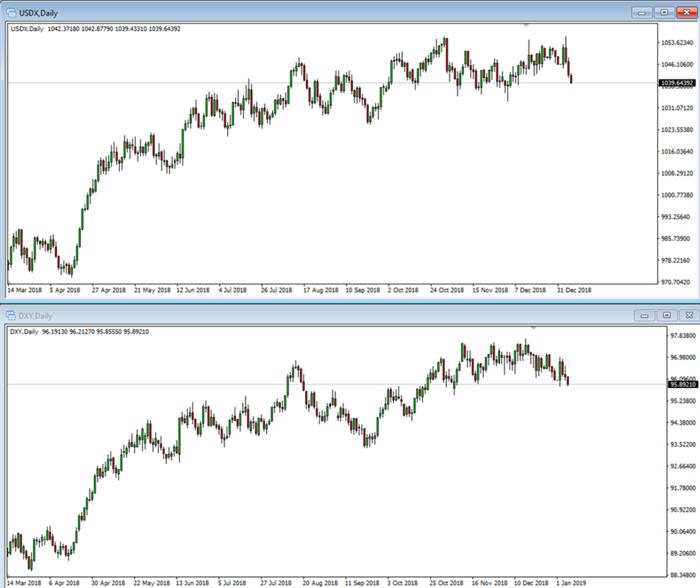Image resolution: width=700 pixels, height=588 pixels.
Task: Minimize the USDX,Daily chart window
Action: 642,12
